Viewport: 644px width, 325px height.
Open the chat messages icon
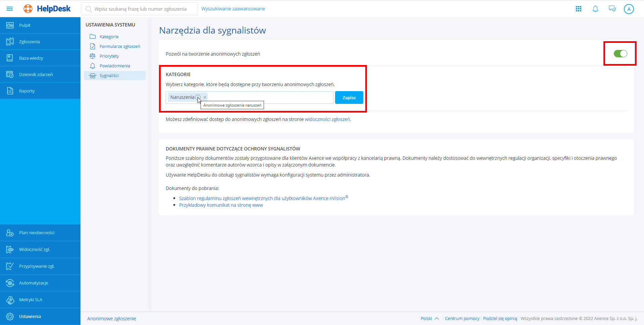point(612,9)
